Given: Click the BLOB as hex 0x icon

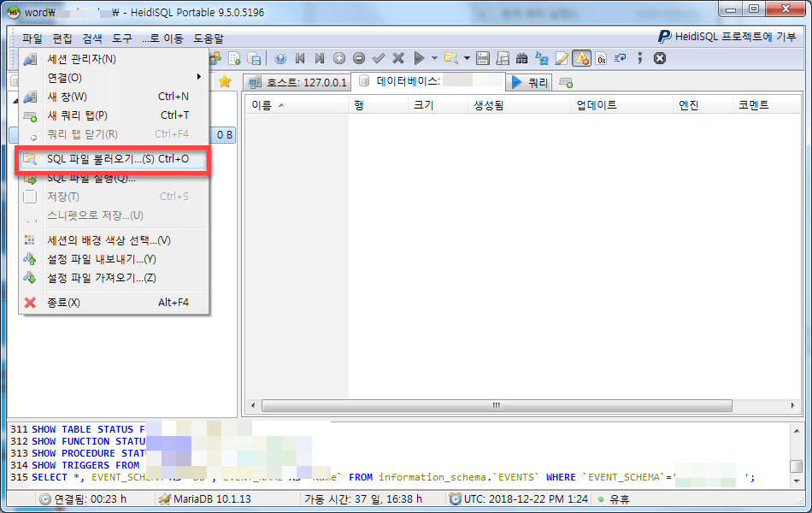Looking at the screenshot, I should (x=601, y=58).
